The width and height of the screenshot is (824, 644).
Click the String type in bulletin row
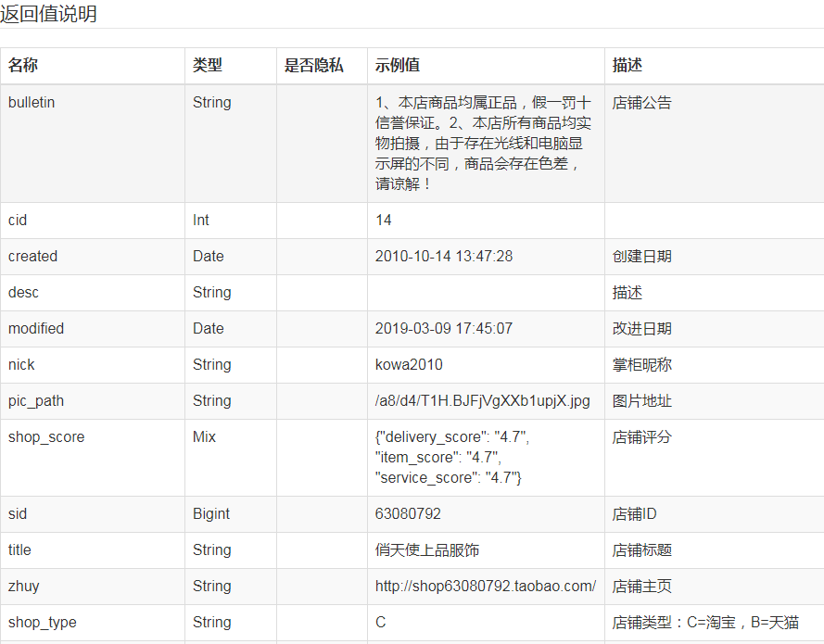pyautogui.click(x=211, y=103)
